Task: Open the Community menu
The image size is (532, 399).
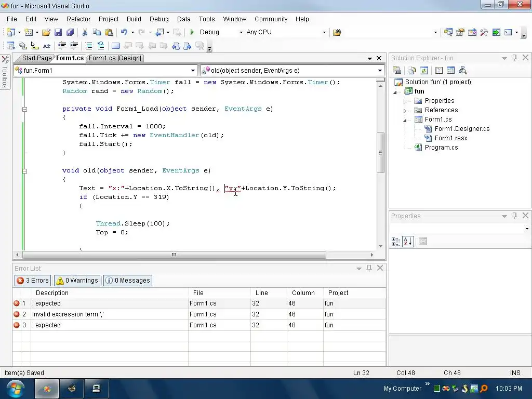Action: pos(271,19)
